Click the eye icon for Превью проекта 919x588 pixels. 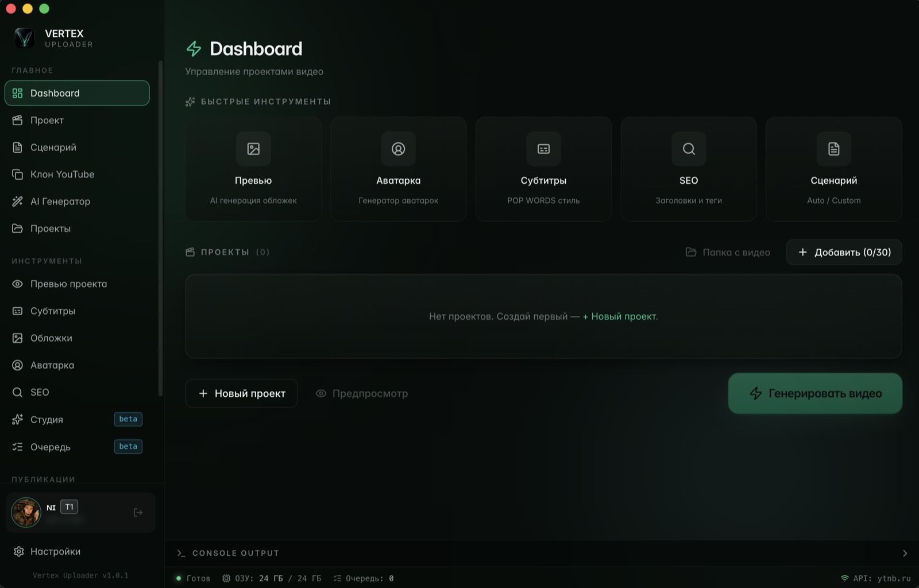coord(18,284)
